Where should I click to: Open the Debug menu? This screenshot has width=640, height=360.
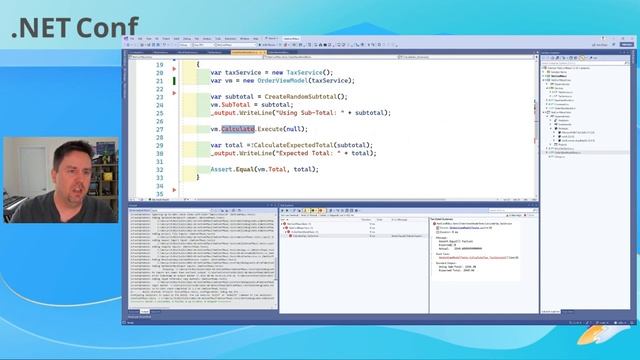[x=187, y=39]
